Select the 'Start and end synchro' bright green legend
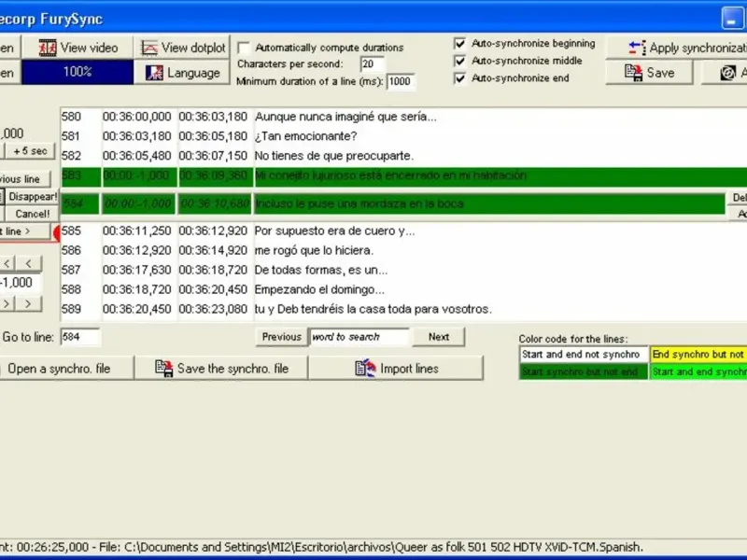This screenshot has width=747, height=560. tap(698, 371)
